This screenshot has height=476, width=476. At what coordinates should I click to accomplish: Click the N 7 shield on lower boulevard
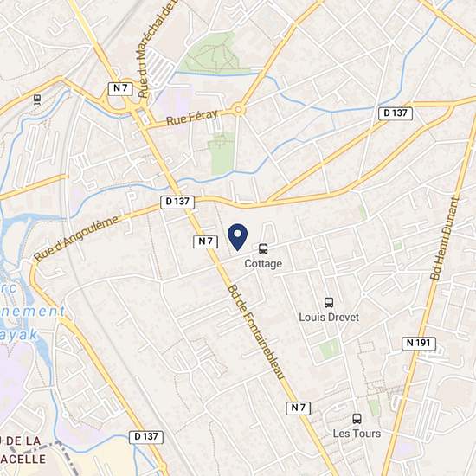(x=299, y=408)
